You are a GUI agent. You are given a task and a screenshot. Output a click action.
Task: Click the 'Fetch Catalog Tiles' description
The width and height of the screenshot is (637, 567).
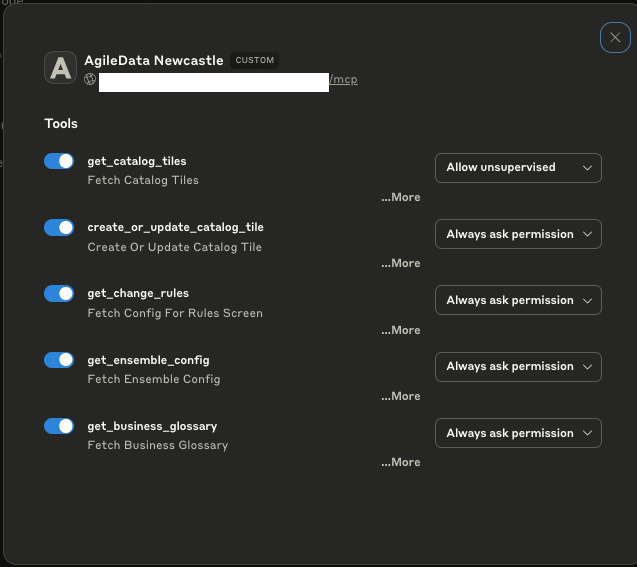click(x=143, y=180)
